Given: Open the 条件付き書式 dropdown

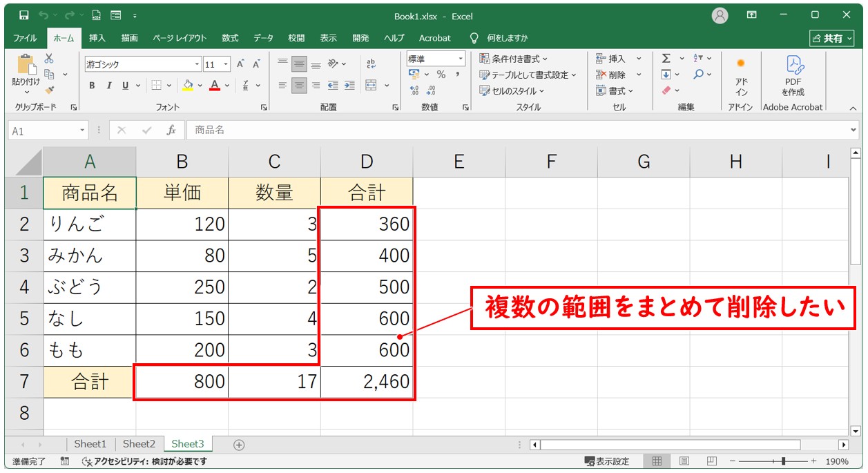Looking at the screenshot, I should [x=514, y=59].
